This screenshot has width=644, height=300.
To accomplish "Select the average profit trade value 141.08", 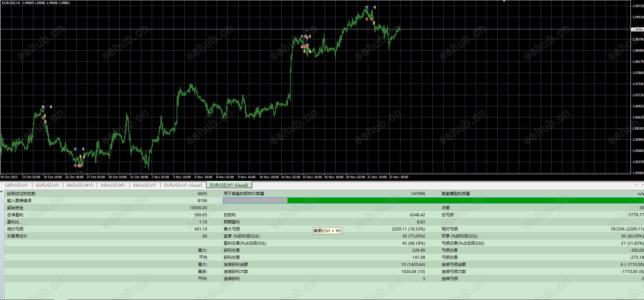I will 419,257.
